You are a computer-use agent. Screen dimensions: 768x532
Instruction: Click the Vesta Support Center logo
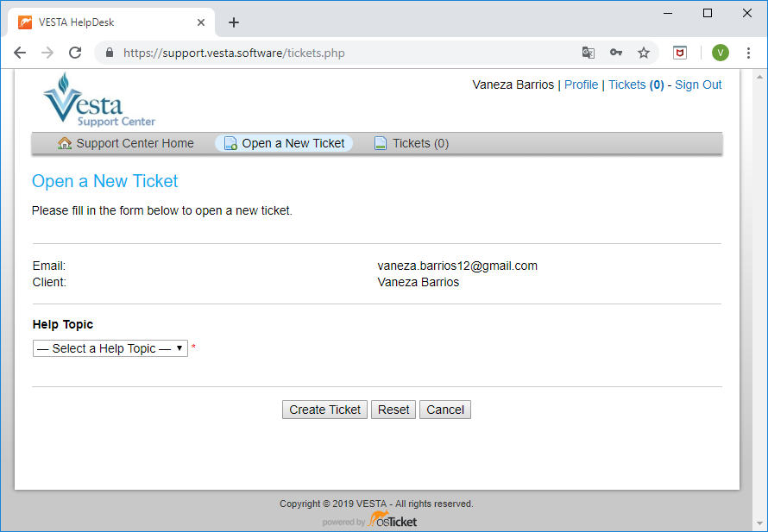tap(99, 100)
